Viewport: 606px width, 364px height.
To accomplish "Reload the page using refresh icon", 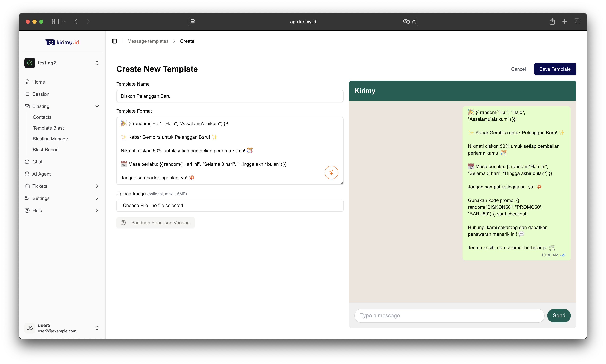I will [x=414, y=22].
